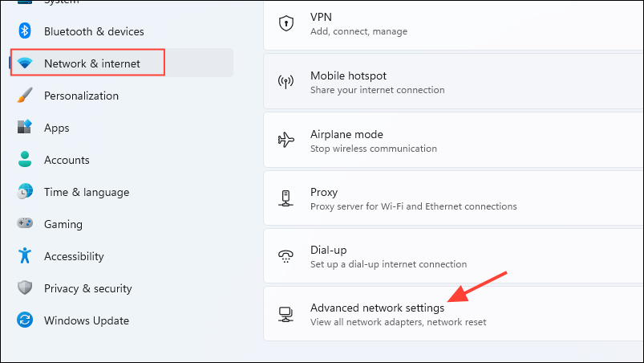
Task: Click the Accounts person icon
Action: click(x=25, y=159)
